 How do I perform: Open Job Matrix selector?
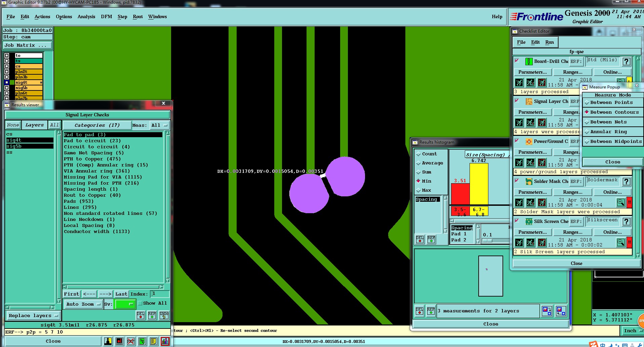pos(28,45)
